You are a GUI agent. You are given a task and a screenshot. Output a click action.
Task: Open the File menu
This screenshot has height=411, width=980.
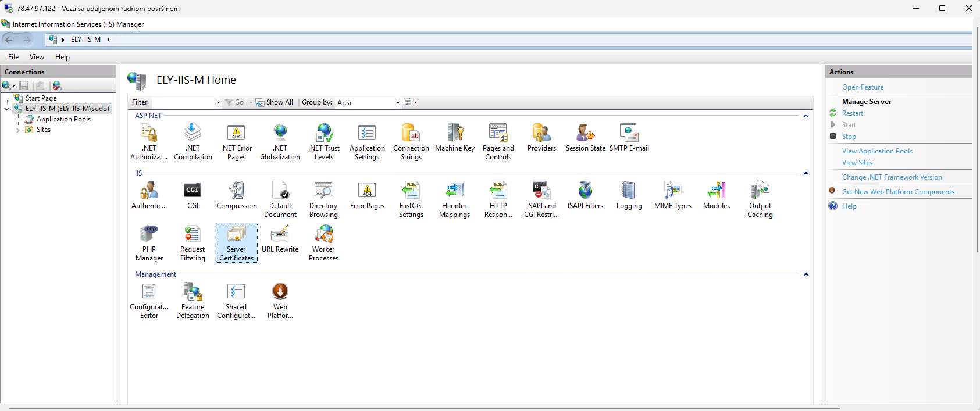coord(13,57)
